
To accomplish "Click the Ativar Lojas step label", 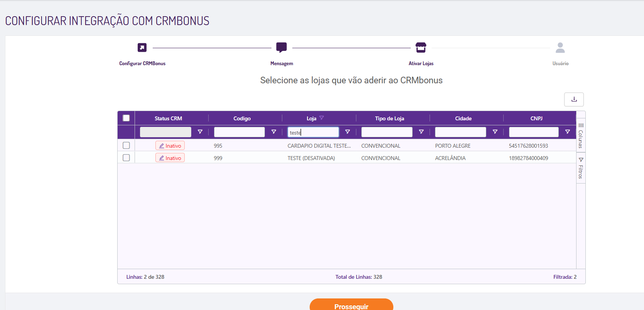I will [x=421, y=63].
